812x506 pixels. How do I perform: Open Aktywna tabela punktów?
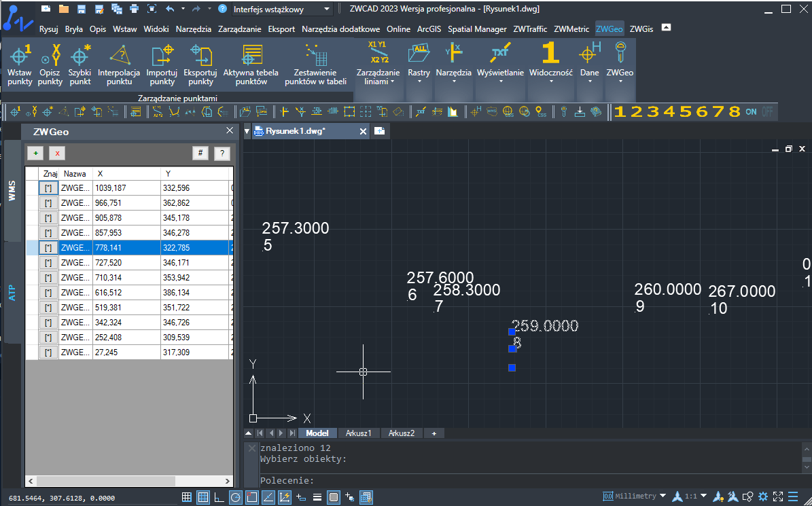coord(251,65)
